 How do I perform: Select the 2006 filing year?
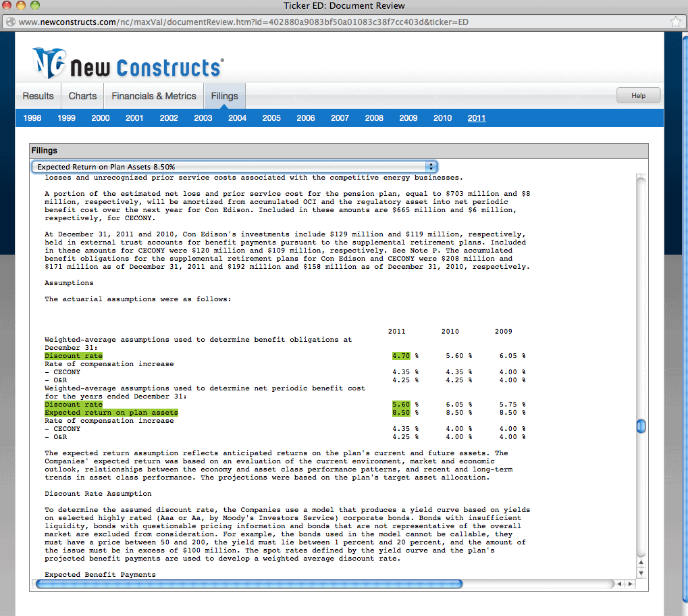pyautogui.click(x=305, y=118)
